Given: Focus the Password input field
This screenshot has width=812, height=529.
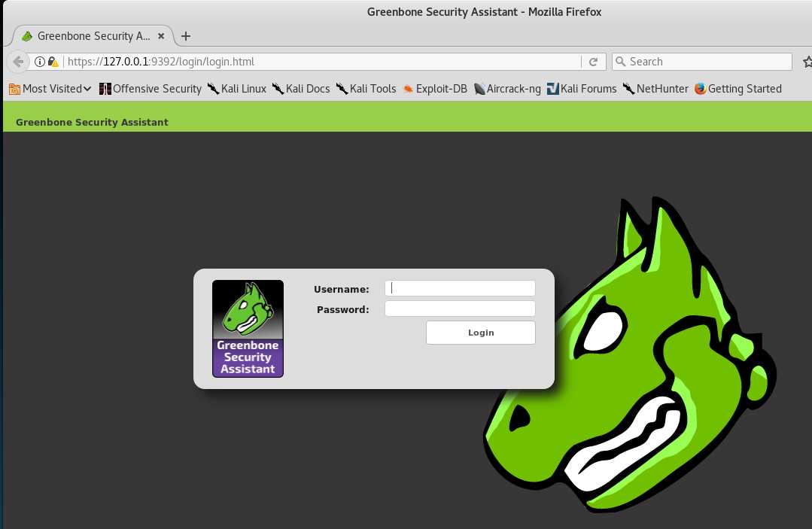Looking at the screenshot, I should 460,309.
